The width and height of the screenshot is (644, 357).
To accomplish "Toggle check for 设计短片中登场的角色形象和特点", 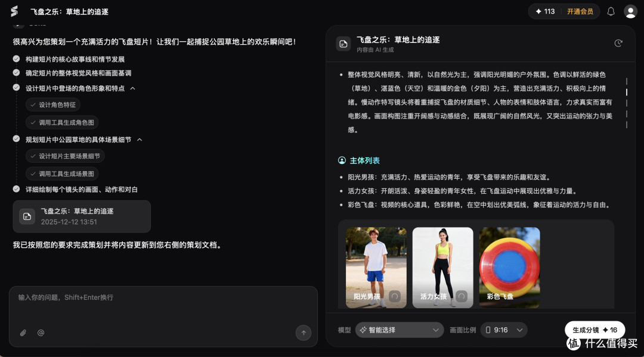I will (x=17, y=88).
